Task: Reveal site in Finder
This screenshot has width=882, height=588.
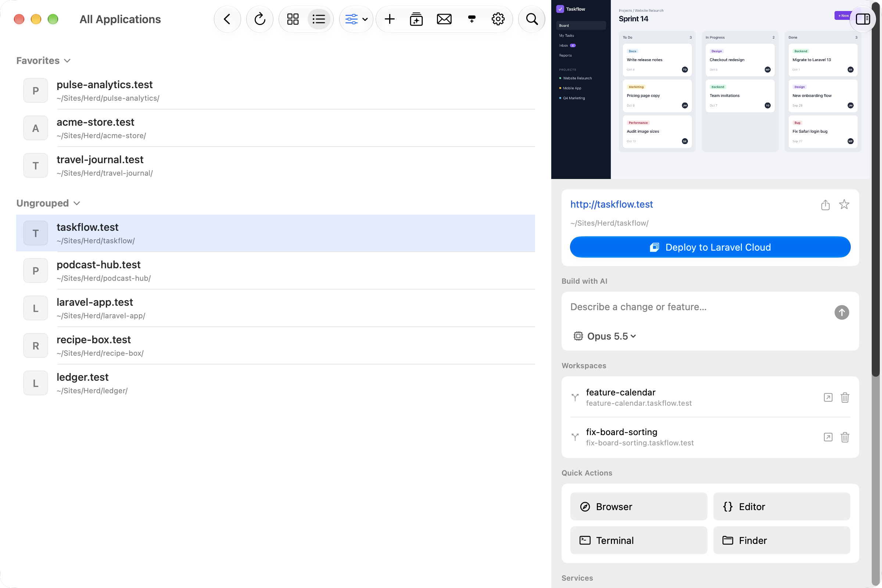Action: point(782,540)
